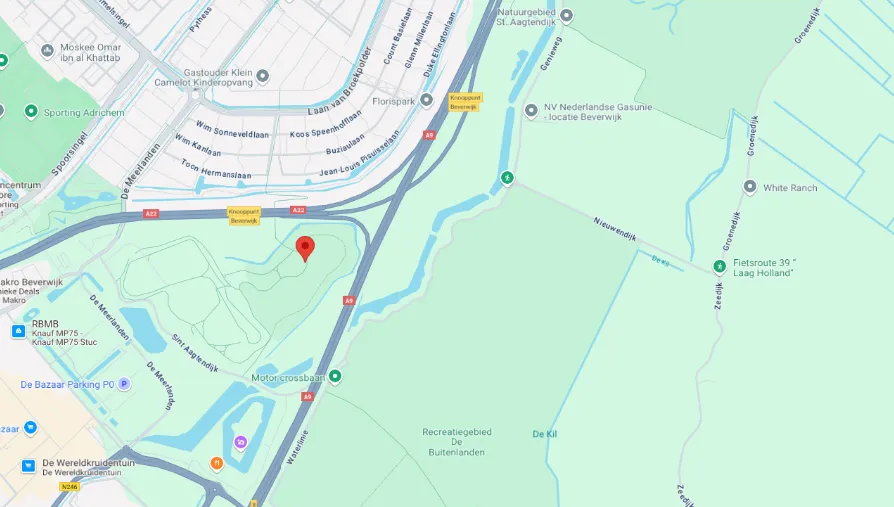The image size is (894, 507).
Task: Click the Natuurgebied St. Aagtendijk pin
Action: 566,16
